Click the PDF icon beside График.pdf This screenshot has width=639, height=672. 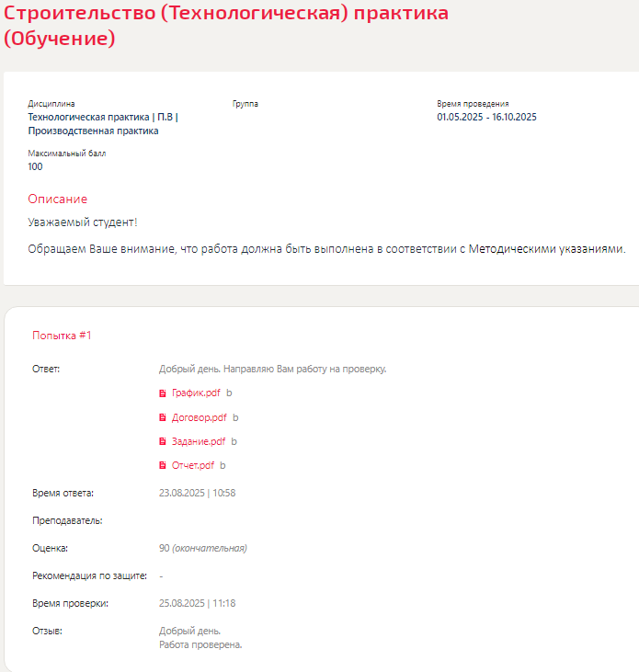click(x=163, y=393)
